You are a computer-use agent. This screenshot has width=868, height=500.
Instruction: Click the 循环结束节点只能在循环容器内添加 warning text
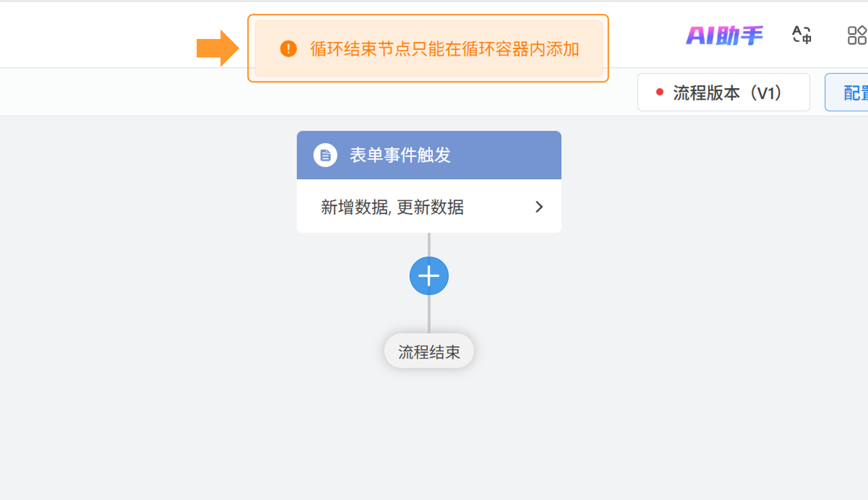click(445, 49)
